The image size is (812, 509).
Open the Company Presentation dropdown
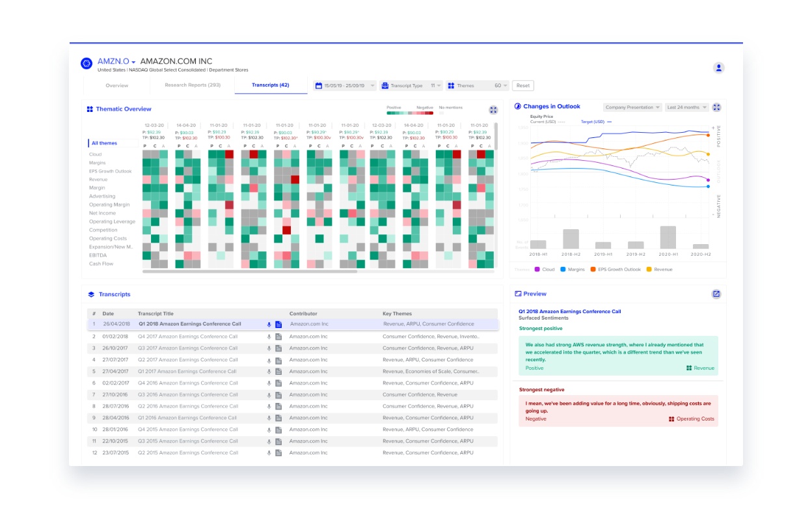[x=632, y=107]
